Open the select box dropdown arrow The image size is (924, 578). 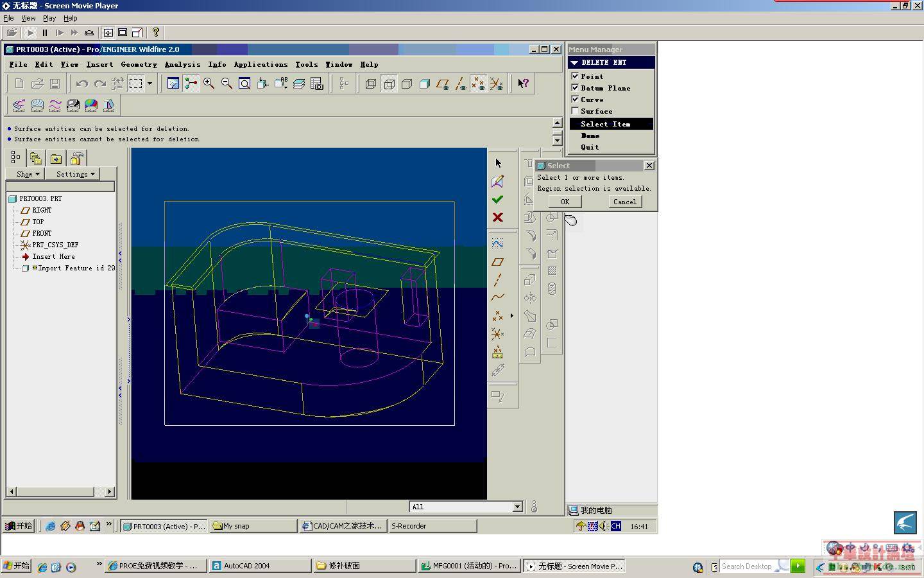[150, 83]
